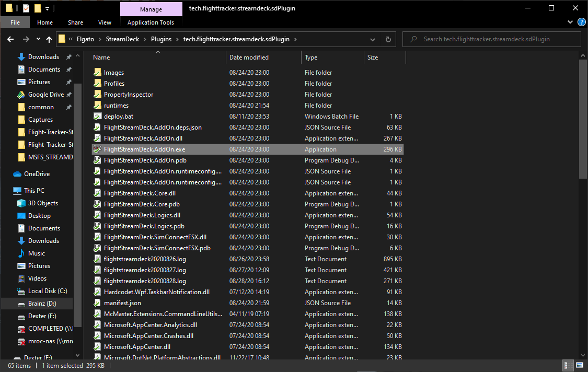Select flightstreamdeck20200826.log file icon
Image resolution: width=588 pixels, height=372 pixels.
98,259
